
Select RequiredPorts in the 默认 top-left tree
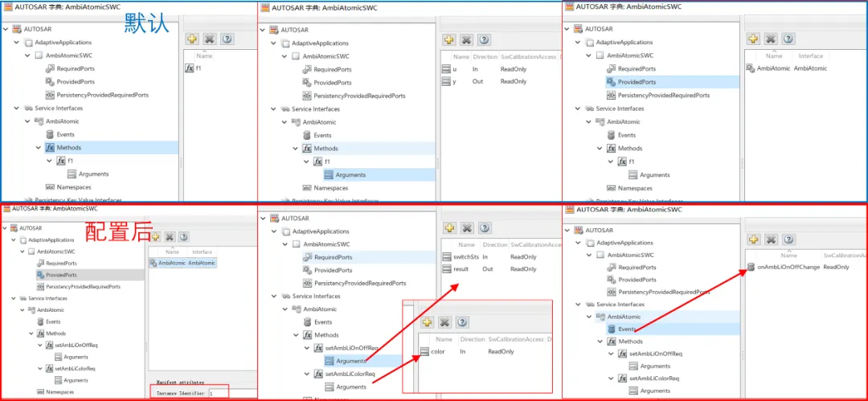coord(76,68)
